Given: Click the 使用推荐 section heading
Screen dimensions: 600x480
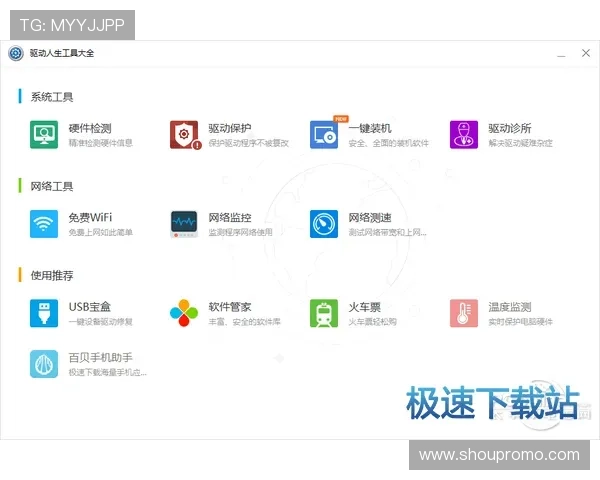Looking at the screenshot, I should 52,276.
